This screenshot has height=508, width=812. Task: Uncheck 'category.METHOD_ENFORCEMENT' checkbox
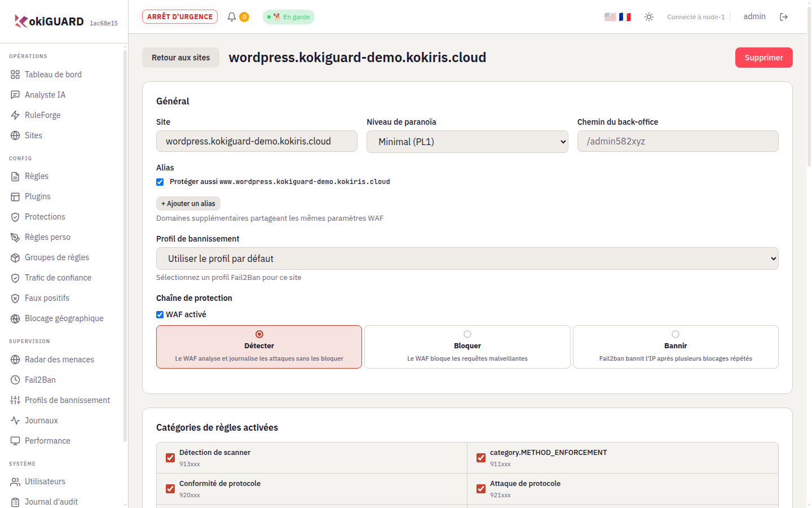point(481,458)
